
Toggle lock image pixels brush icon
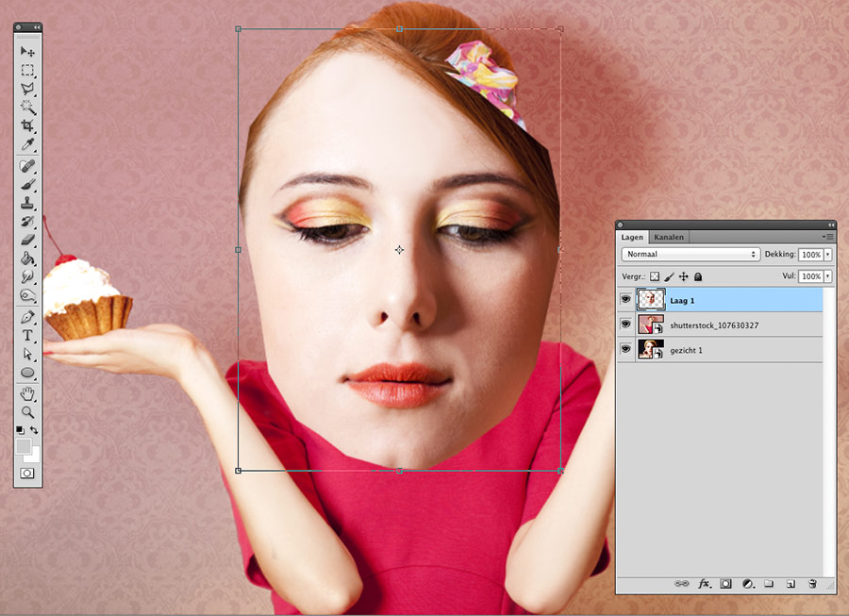tap(669, 276)
